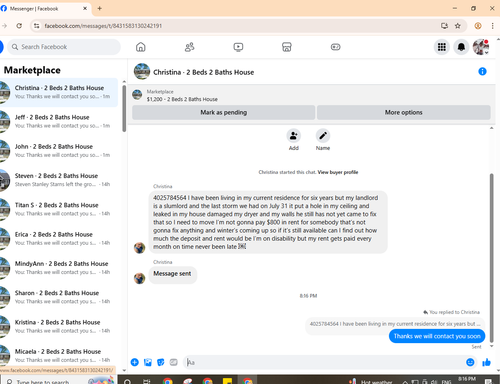Open the Marketplace storefront icon

pos(287,47)
